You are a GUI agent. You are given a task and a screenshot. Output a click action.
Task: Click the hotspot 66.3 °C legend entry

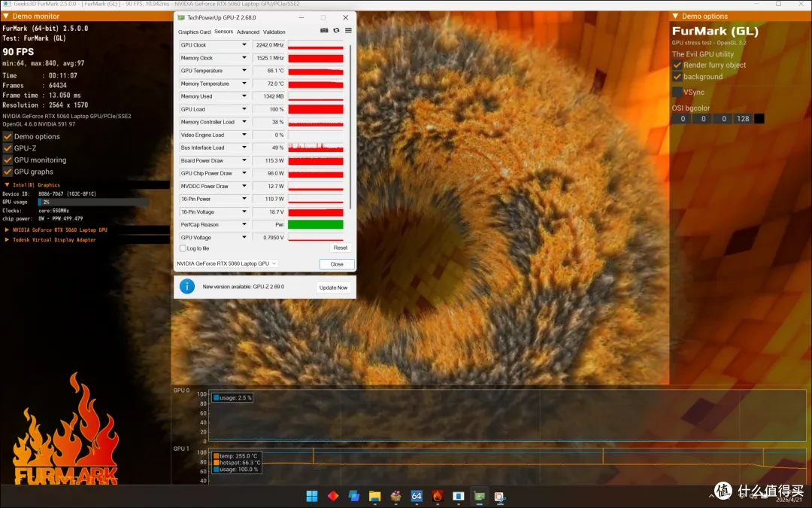pyautogui.click(x=237, y=463)
